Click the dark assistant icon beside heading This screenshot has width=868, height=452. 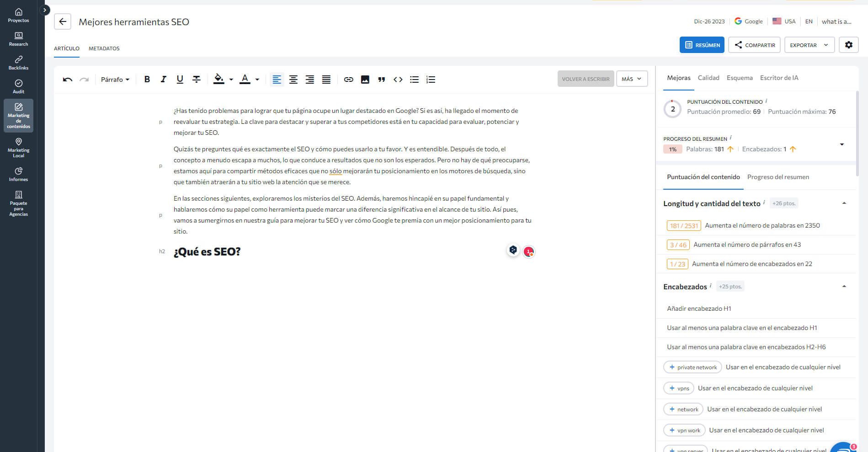513,250
